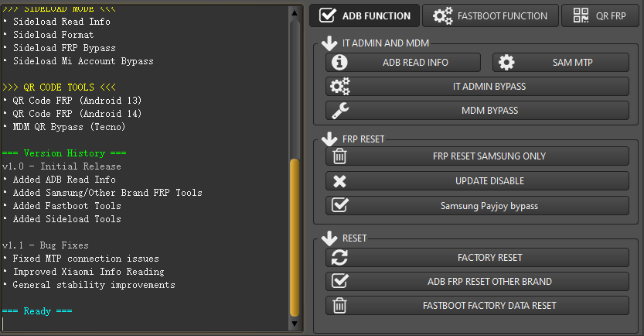Click the '=== Ready ===' log line

[x=37, y=311]
